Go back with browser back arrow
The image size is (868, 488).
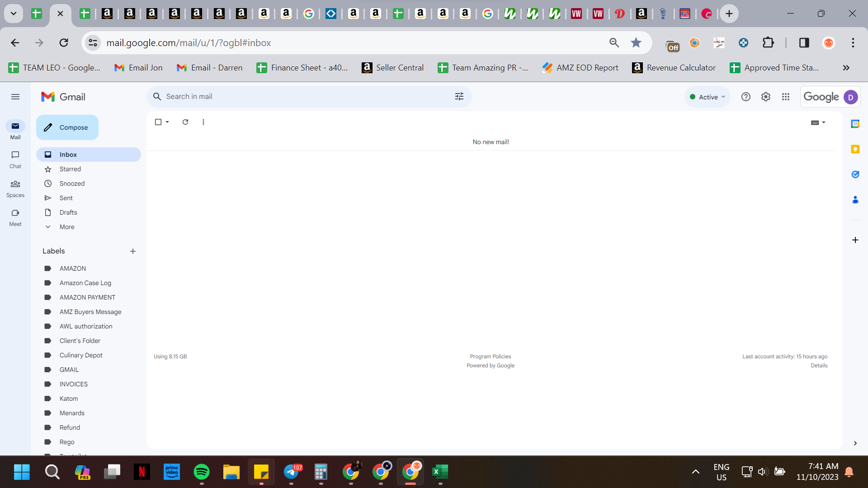(15, 42)
